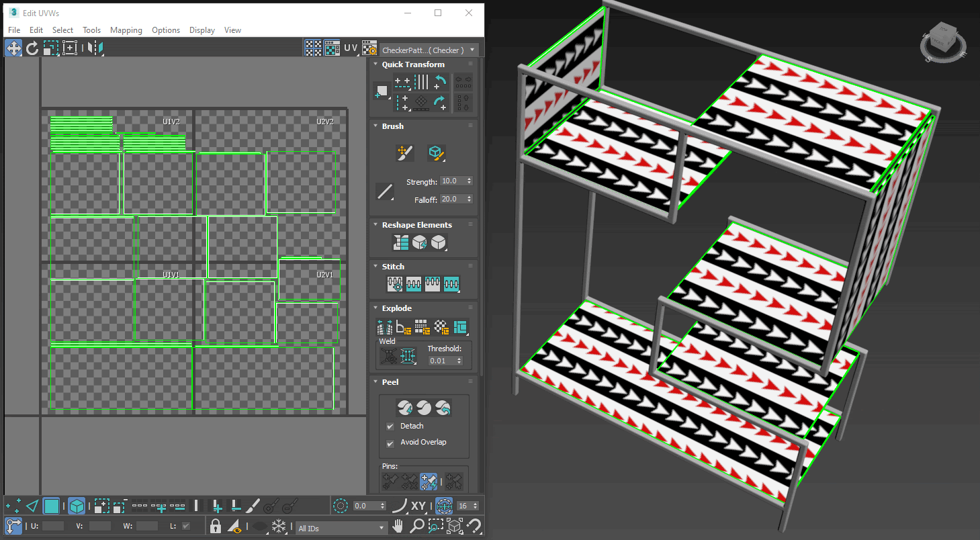This screenshot has height=540, width=980.
Task: Run Quick Peel in the Peel rollout
Action: click(406, 407)
